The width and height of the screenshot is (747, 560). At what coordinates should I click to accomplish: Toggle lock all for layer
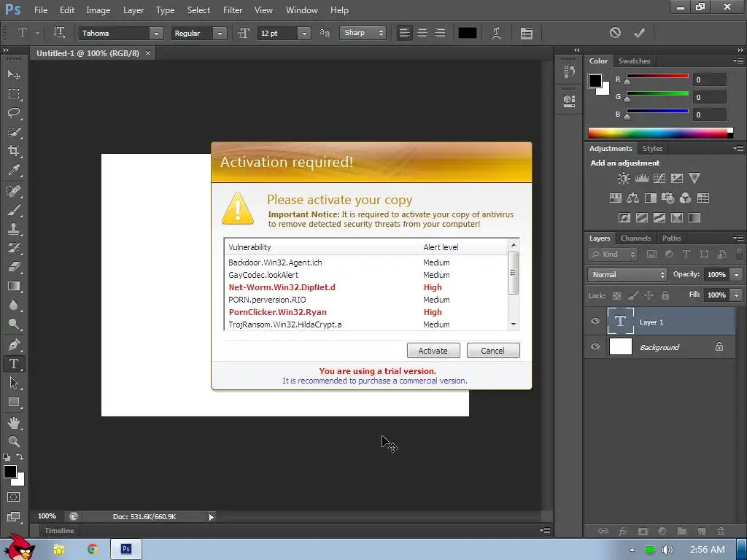click(665, 296)
